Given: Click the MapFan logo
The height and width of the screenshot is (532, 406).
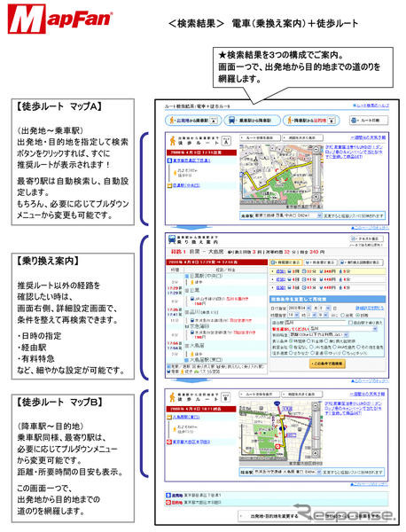Looking at the screenshot, I should (60, 19).
